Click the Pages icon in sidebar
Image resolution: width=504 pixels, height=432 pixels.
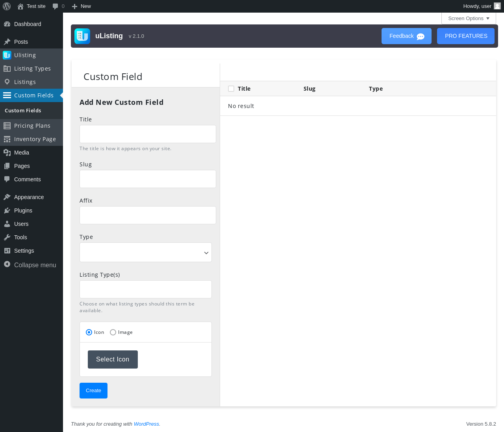[7, 166]
